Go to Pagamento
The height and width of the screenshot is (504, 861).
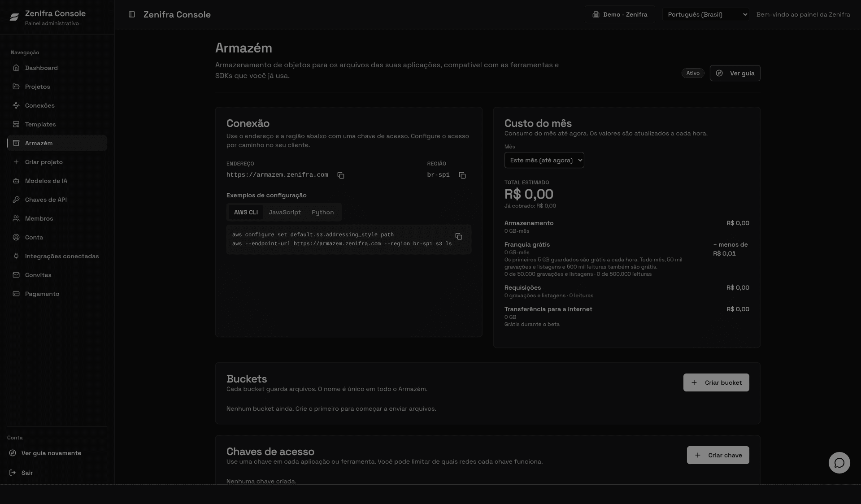57,294
